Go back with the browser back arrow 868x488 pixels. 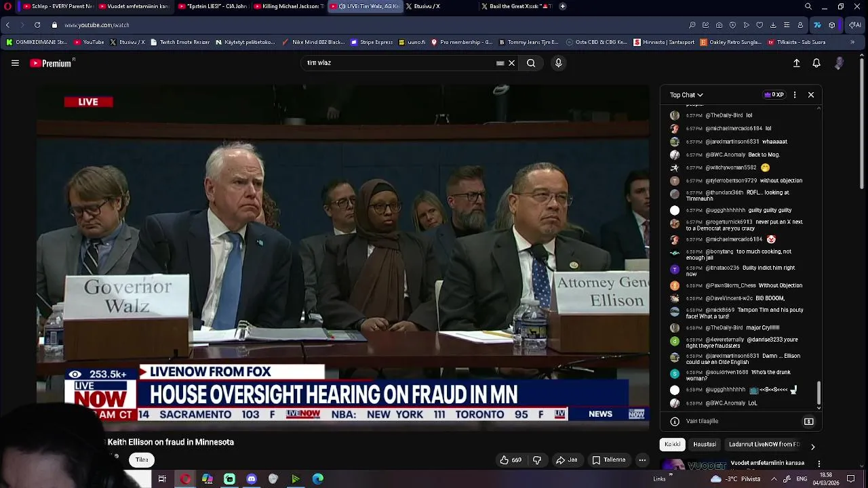(x=7, y=25)
